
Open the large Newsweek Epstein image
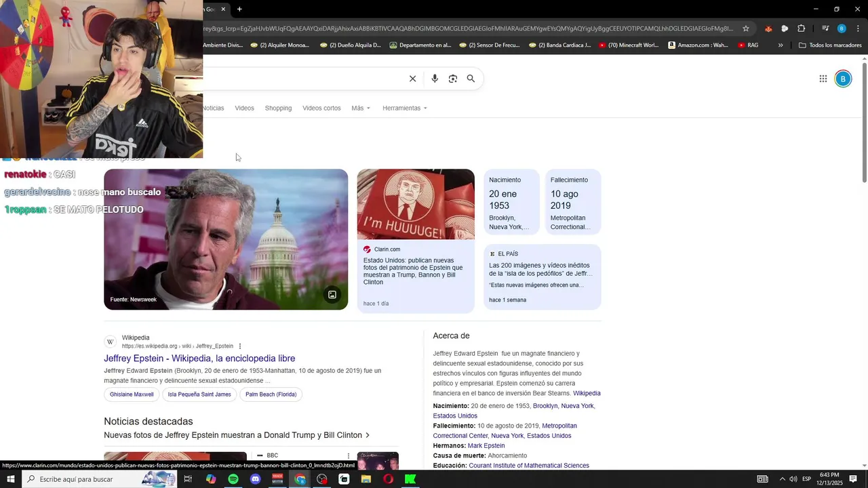point(226,239)
